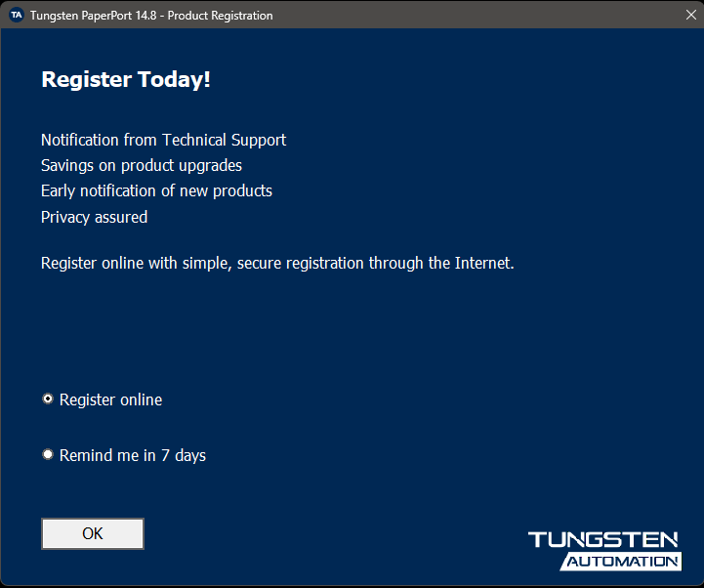Viewport: 704px width, 588px height.
Task: Click "Early notification of new products" text
Action: [x=156, y=191]
